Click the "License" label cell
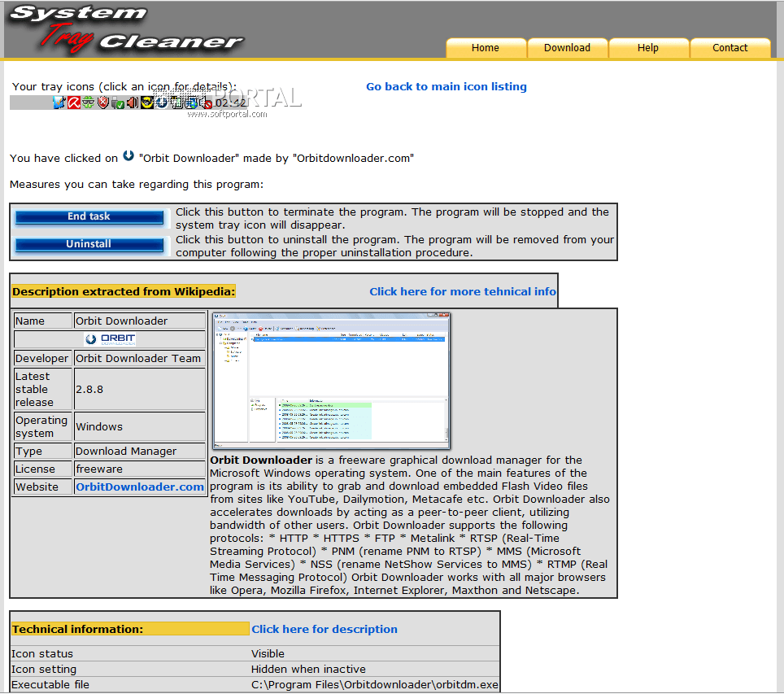Viewport: 784px width, 694px height. pyautogui.click(x=43, y=469)
